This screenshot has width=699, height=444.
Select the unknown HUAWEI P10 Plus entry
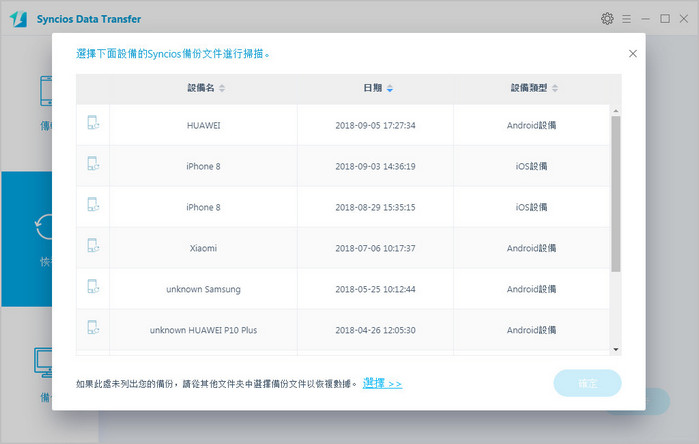[203, 330]
